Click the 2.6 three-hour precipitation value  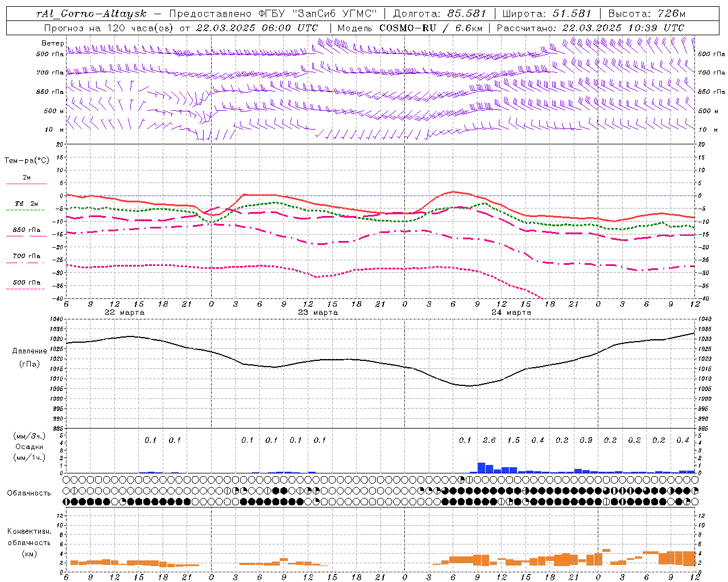[x=489, y=440]
